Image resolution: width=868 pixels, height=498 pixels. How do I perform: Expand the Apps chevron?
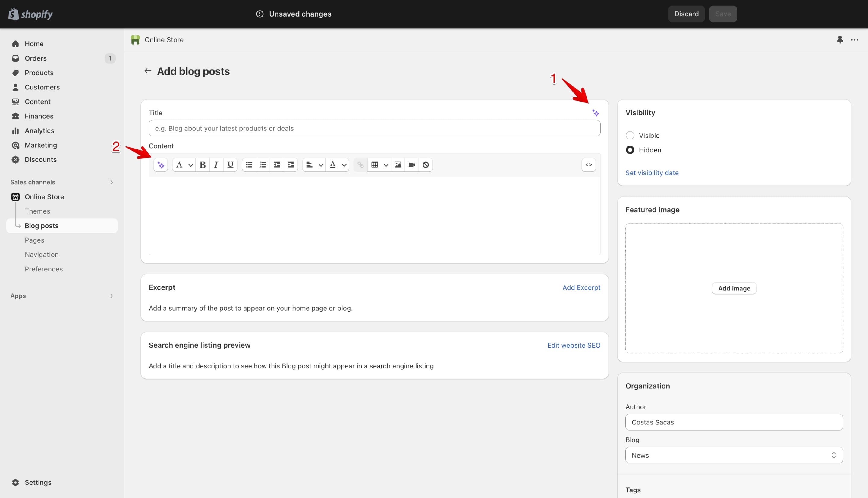point(112,296)
